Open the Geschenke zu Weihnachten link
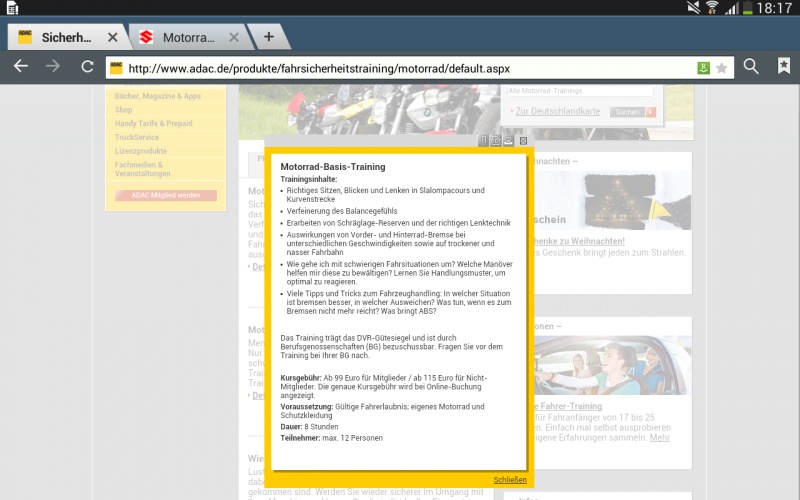The height and width of the screenshot is (500, 800). click(x=579, y=241)
